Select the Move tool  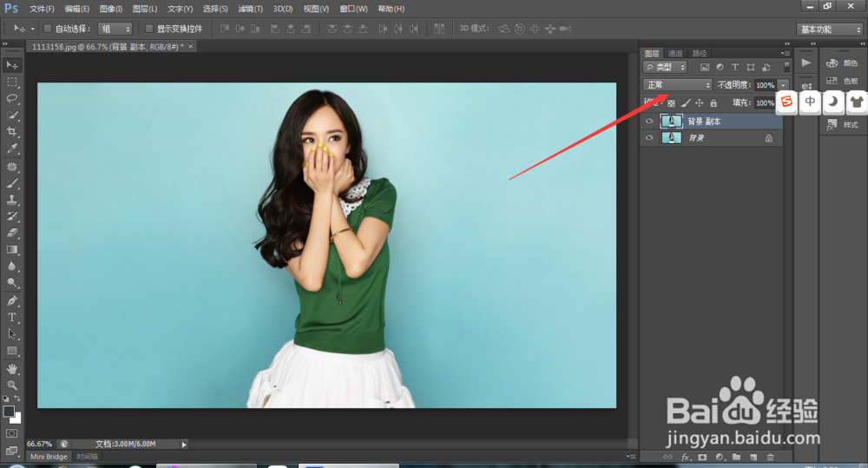click(11, 65)
